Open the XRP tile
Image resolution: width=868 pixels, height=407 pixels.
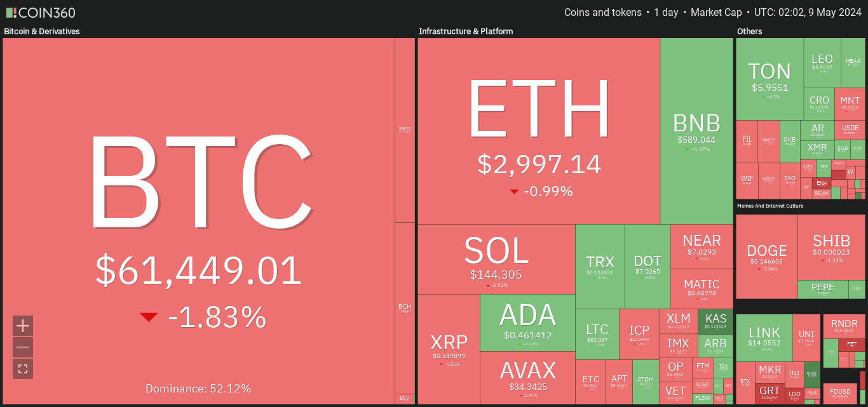point(449,349)
